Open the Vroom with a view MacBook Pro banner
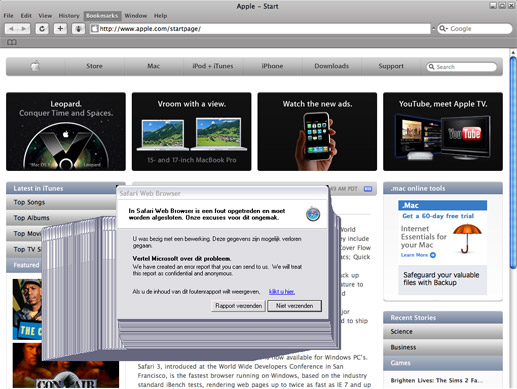 point(191,132)
